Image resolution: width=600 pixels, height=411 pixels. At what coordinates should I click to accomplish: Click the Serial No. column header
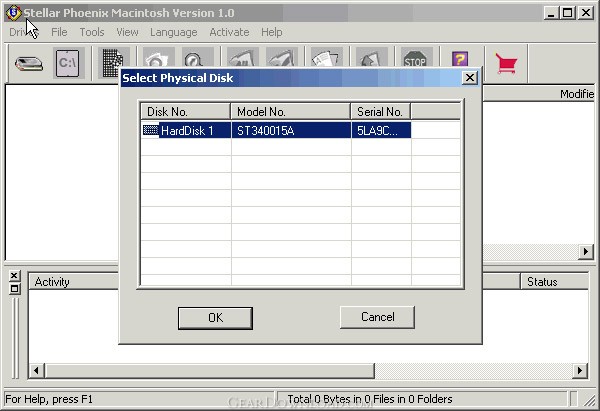(x=381, y=111)
